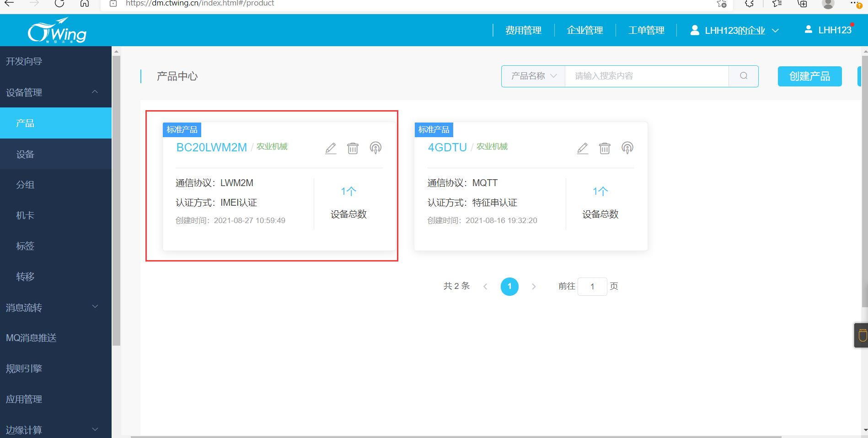The height and width of the screenshot is (438, 868).
Task: Go to the next page arrow
Action: (x=534, y=287)
